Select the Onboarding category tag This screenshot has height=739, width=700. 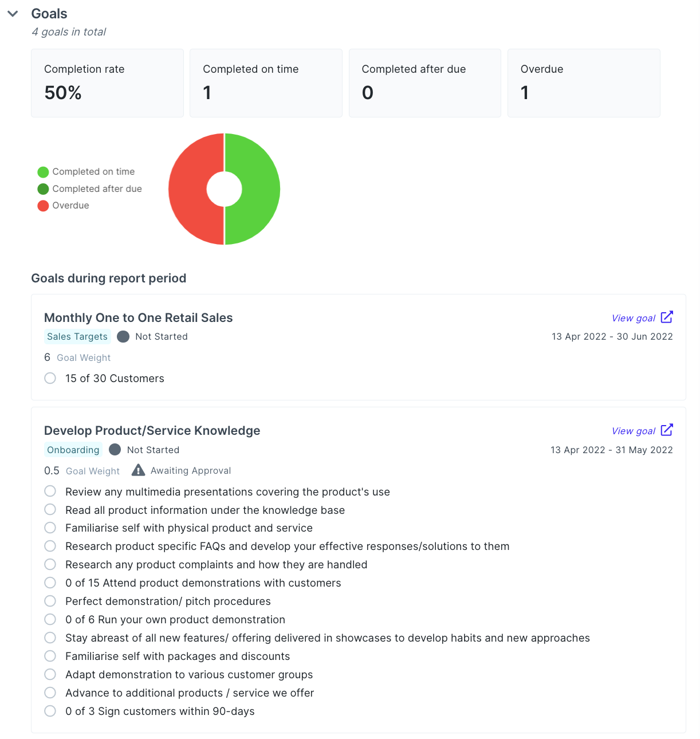coord(73,450)
